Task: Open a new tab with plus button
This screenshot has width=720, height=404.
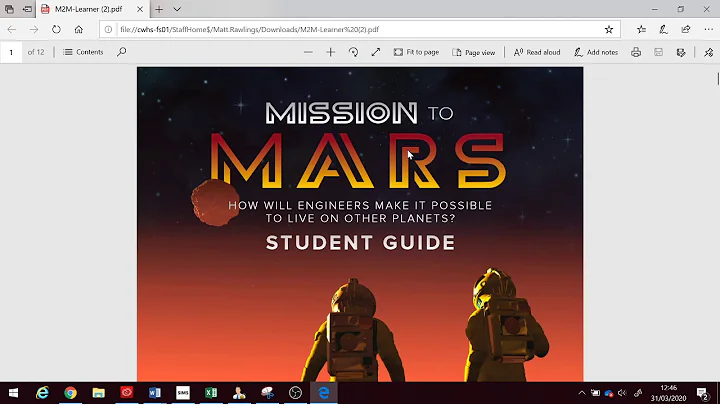Action: pos(159,9)
